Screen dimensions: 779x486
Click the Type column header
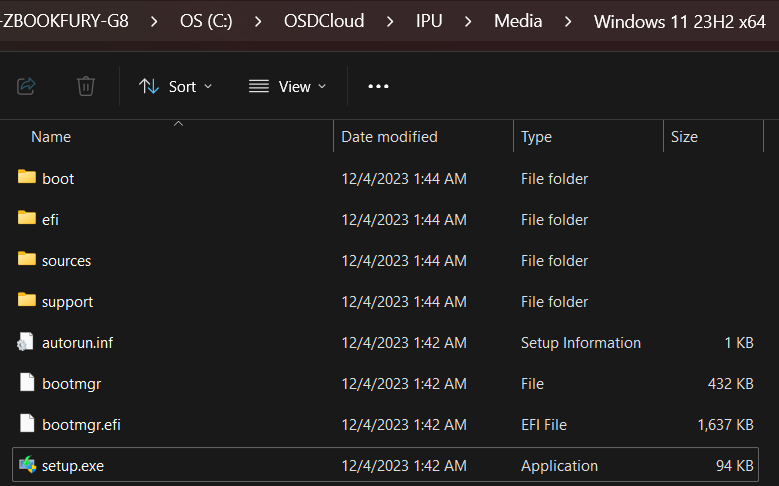[536, 137]
